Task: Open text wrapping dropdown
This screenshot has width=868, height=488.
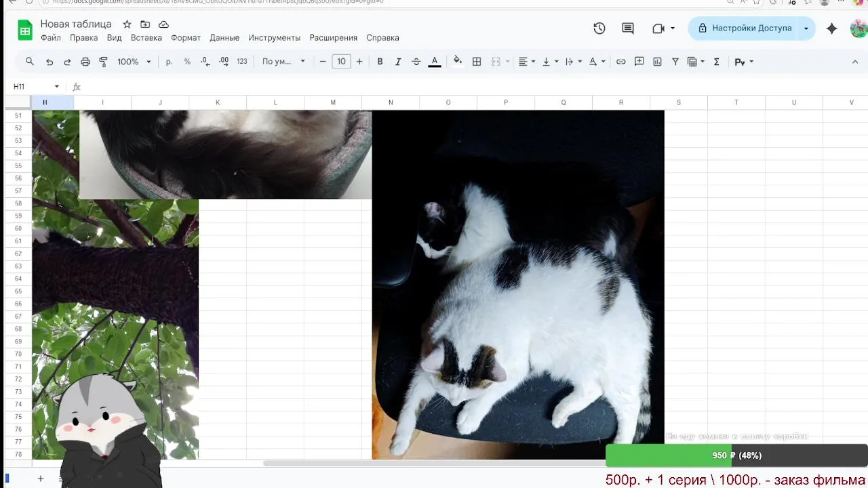Action: tap(574, 62)
